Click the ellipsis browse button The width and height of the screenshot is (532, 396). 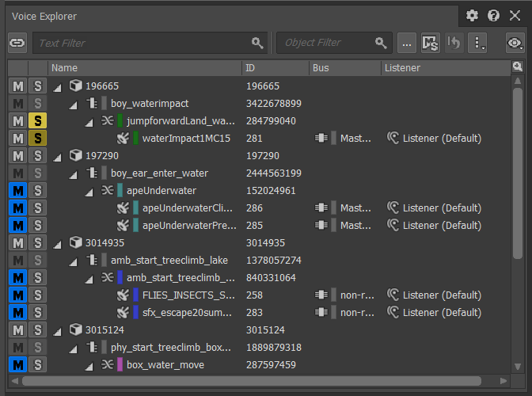406,43
